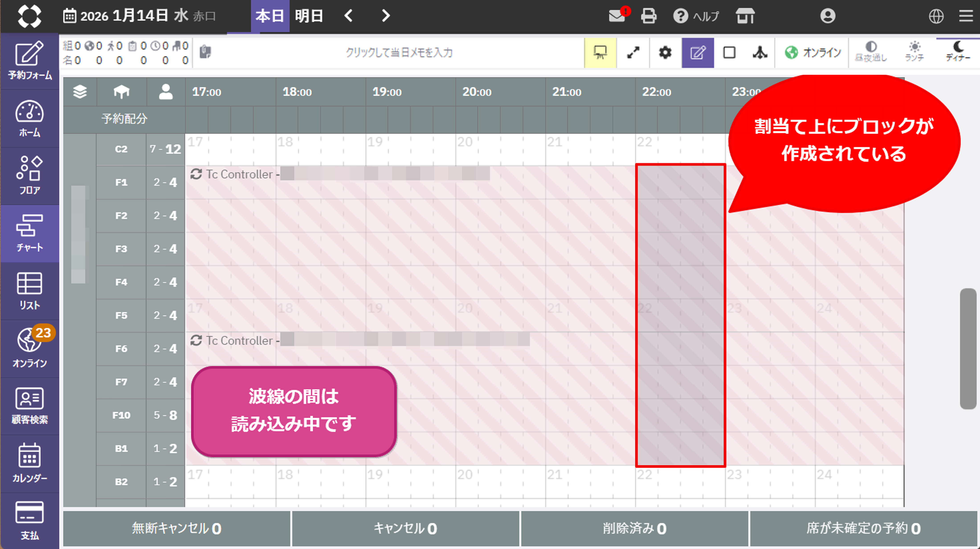
Task: Click the 17:00 time header
Action: 206,92
